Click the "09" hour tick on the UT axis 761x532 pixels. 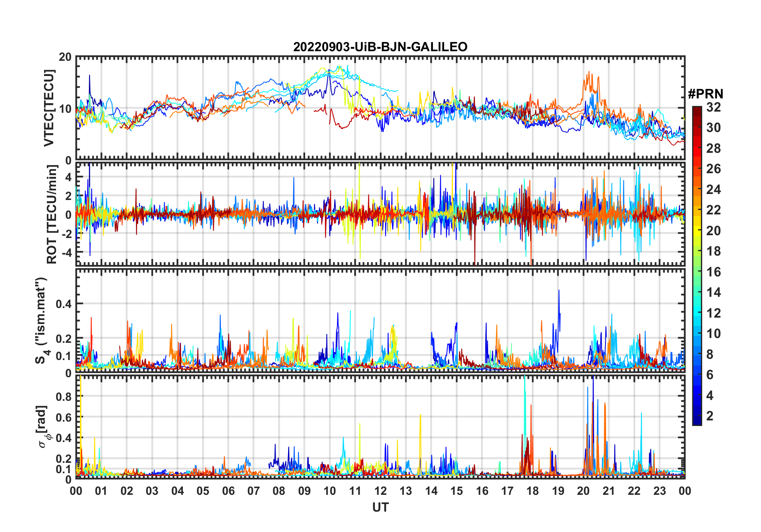pos(304,491)
